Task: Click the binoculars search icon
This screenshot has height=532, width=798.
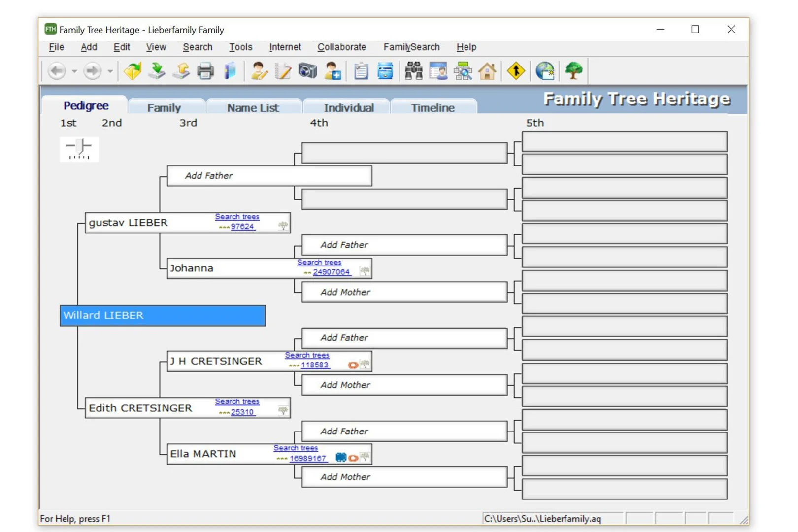Action: click(x=413, y=71)
